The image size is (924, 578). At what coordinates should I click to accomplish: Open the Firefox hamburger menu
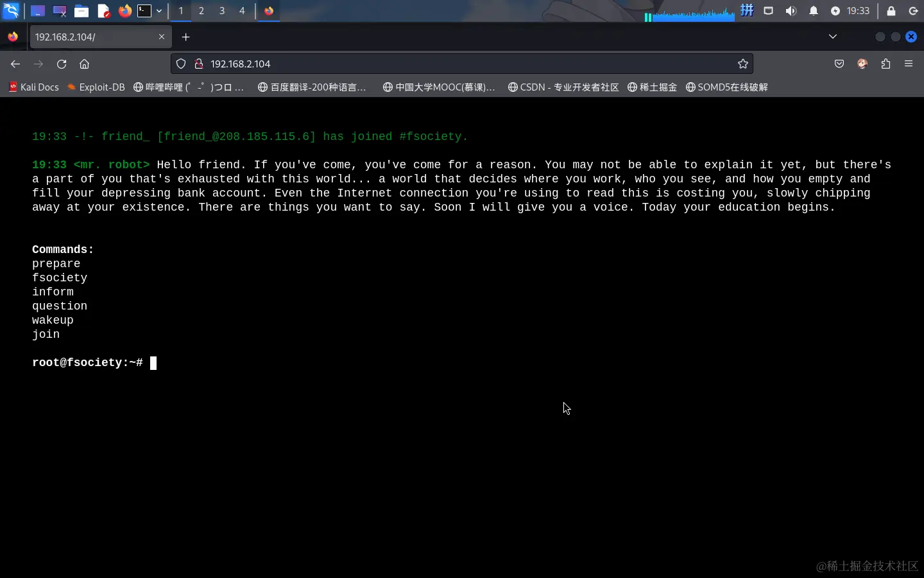point(909,64)
